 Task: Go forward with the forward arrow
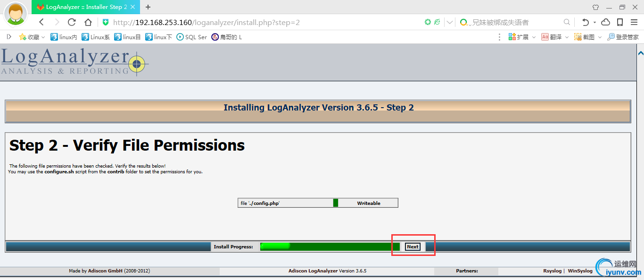[x=57, y=22]
